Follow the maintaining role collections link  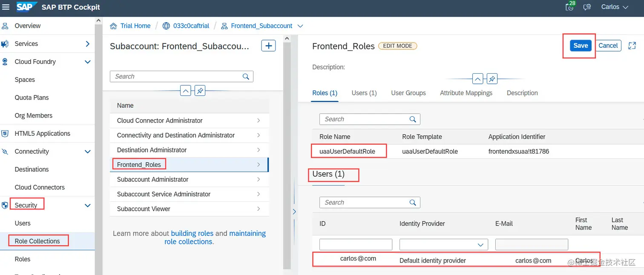(x=215, y=238)
